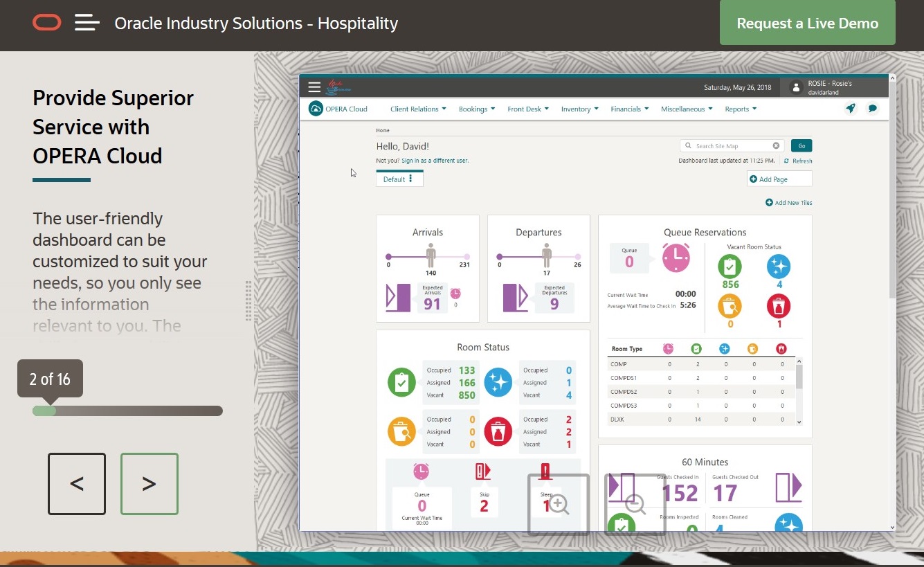
Task: Click the Arrivals person slider marker
Action: tap(431, 255)
